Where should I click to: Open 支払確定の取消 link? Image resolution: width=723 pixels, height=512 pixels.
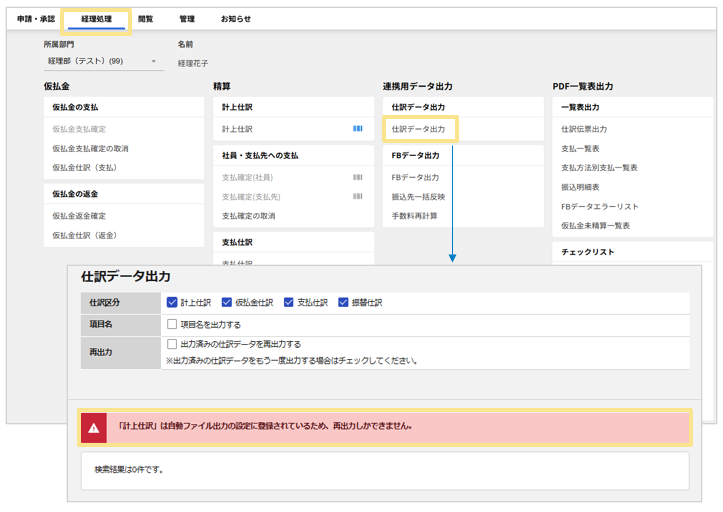(249, 216)
